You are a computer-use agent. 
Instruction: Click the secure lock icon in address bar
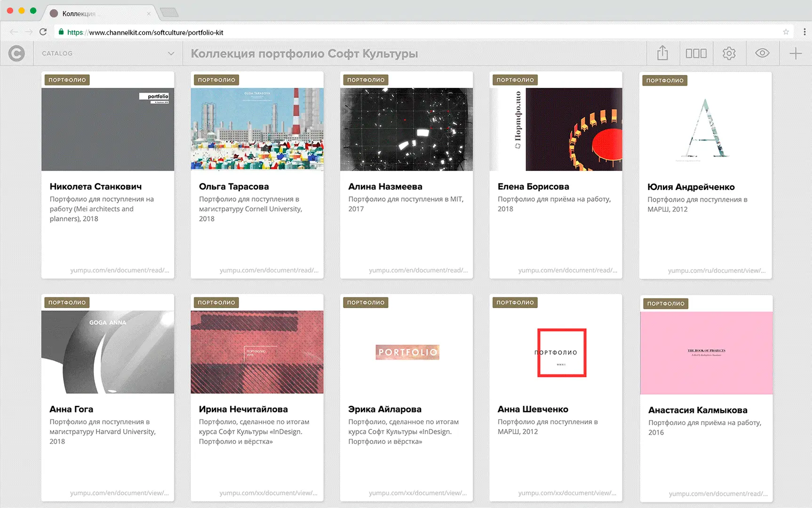(61, 32)
